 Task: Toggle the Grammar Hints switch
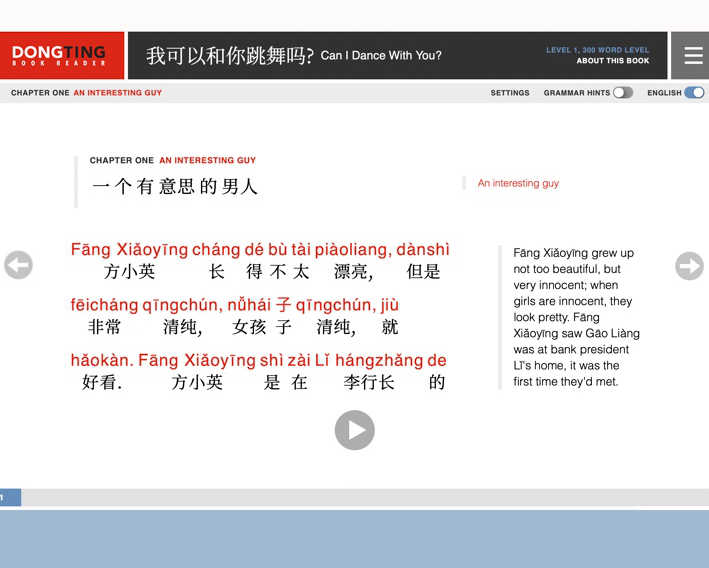(623, 93)
